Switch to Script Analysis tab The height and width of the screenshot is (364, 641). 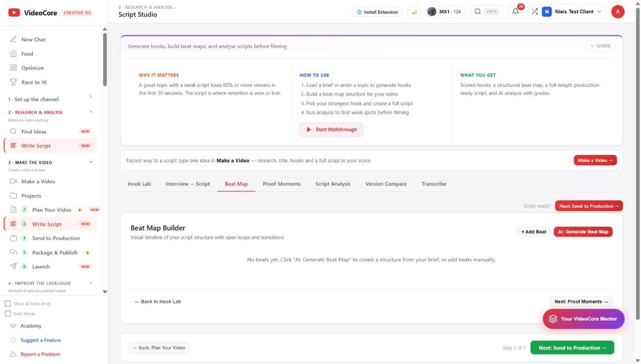click(333, 184)
